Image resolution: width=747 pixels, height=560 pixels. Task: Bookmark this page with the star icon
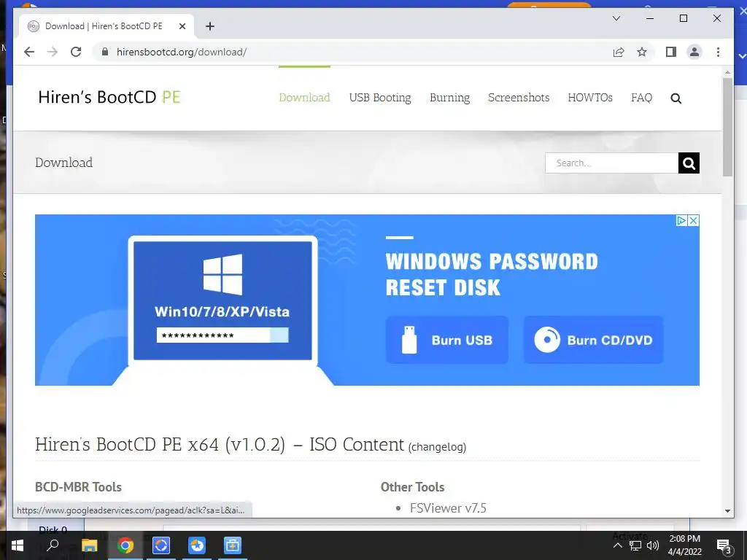642,52
